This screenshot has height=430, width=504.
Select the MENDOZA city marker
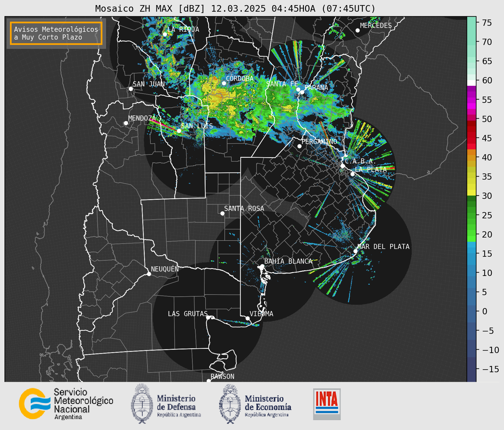(126, 123)
